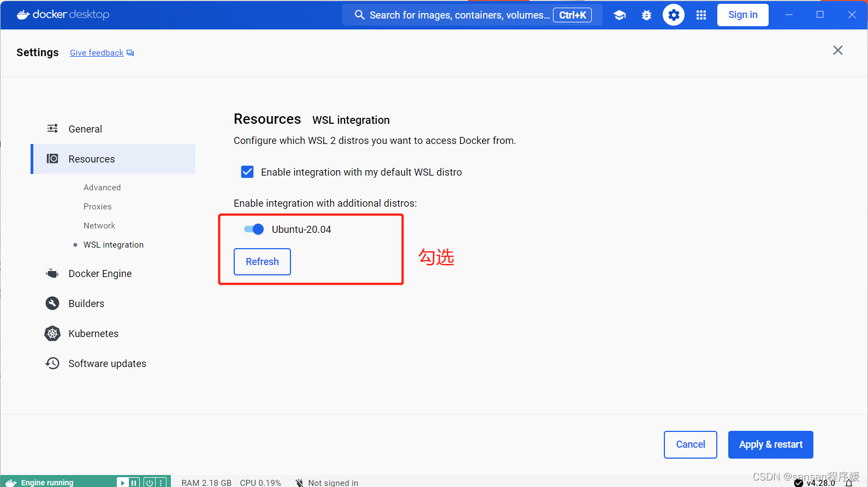Open the notifications bell icon
The width and height of the screenshot is (868, 487).
click(849, 483)
